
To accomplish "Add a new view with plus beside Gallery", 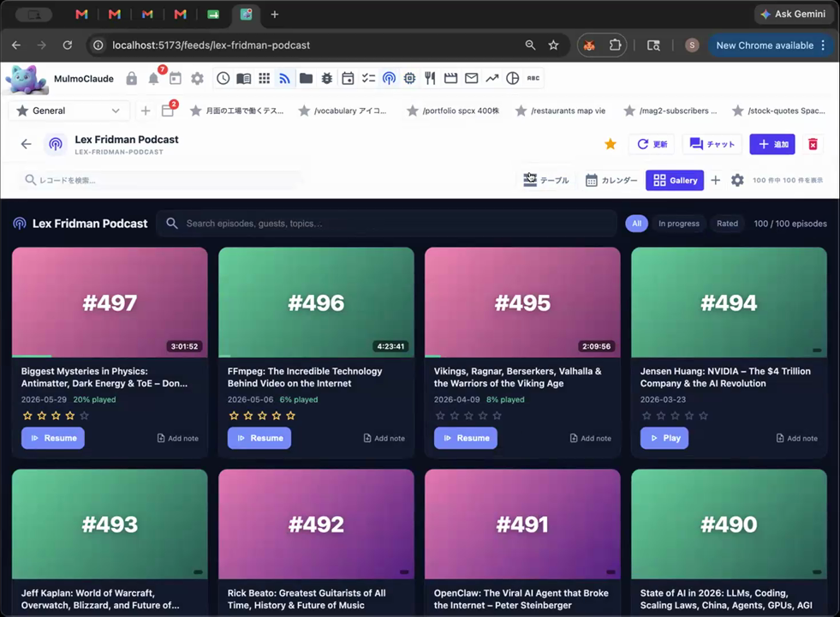I will point(715,180).
